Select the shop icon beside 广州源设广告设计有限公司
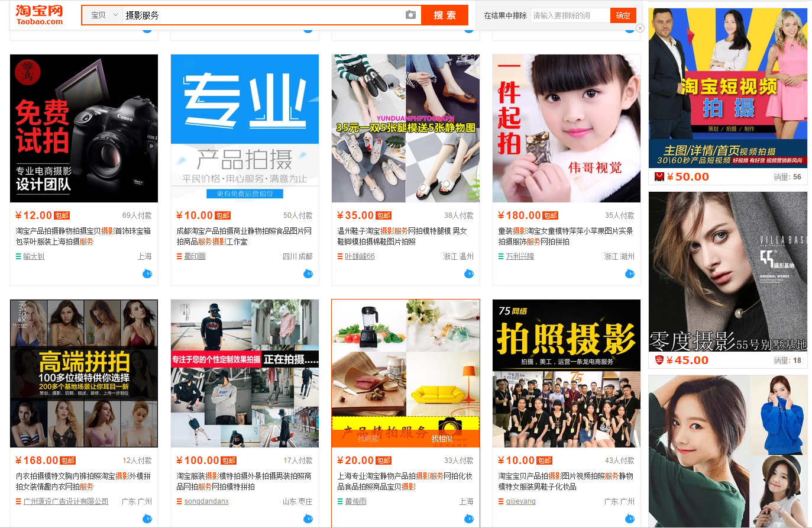 pos(18,501)
